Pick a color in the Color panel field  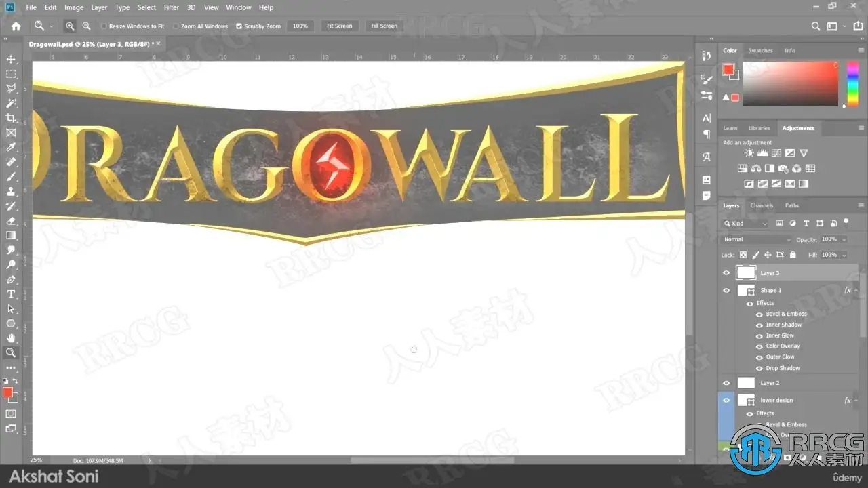click(x=791, y=84)
